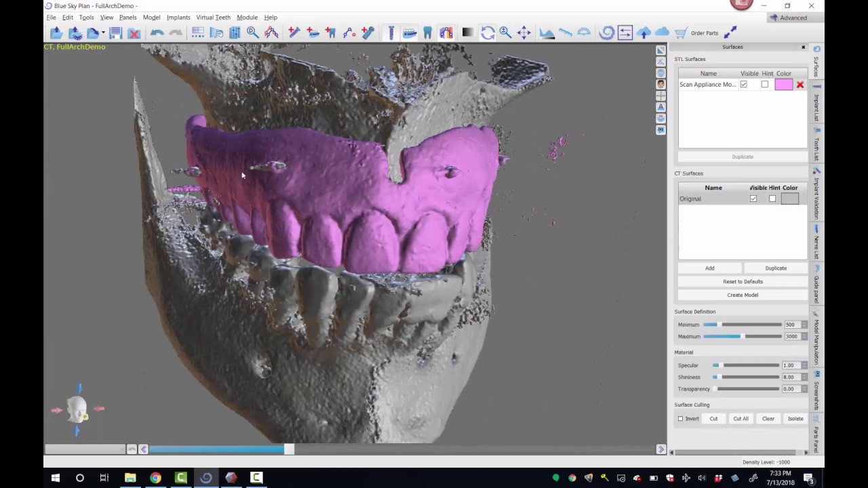Click the cloud upload arrow icon
Screen dimensions: 868x488
click(644, 33)
